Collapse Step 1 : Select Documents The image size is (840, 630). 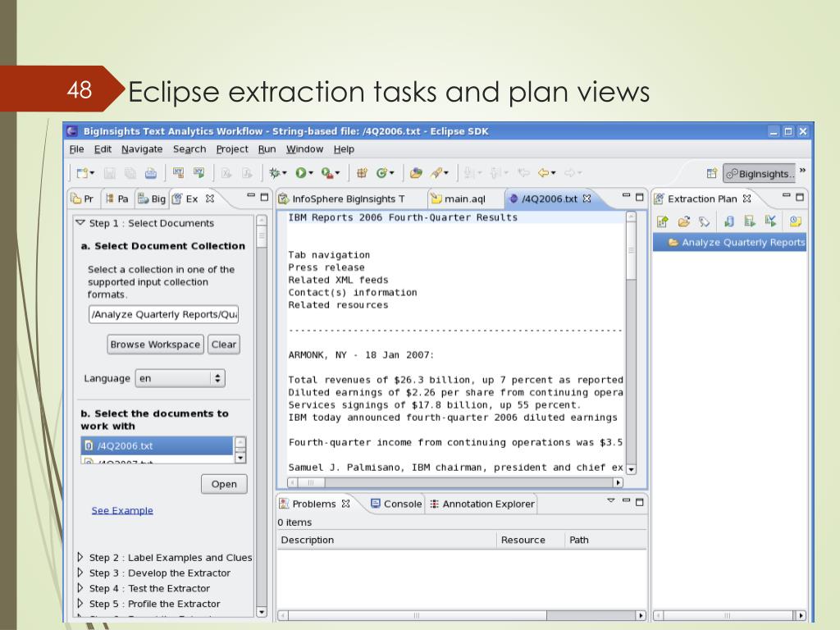pyautogui.click(x=80, y=222)
